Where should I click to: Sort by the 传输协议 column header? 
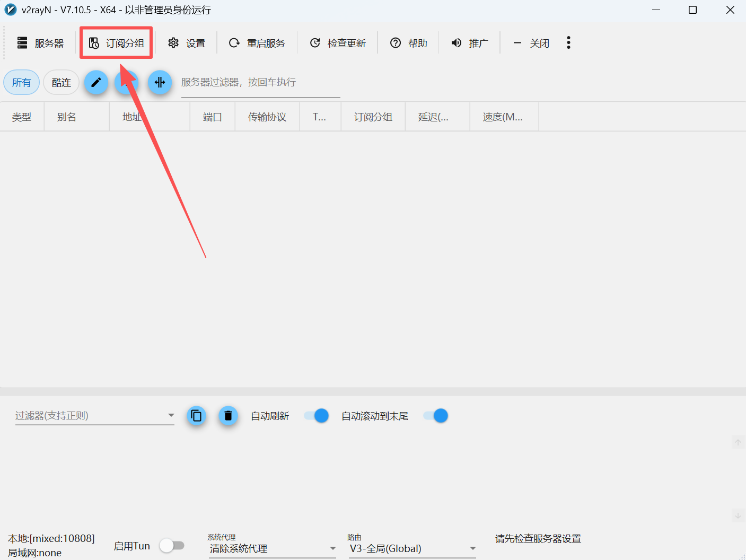click(x=267, y=117)
